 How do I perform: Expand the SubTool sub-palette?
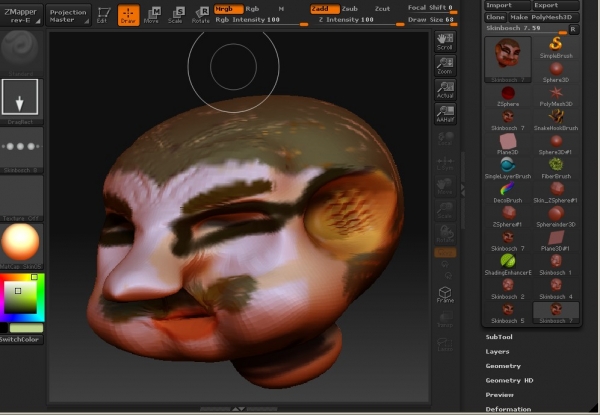pyautogui.click(x=499, y=337)
